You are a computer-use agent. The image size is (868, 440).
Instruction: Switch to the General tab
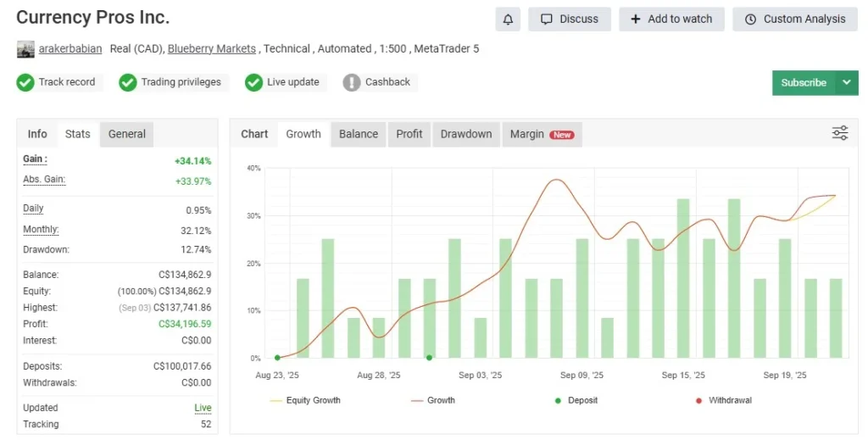[127, 134]
